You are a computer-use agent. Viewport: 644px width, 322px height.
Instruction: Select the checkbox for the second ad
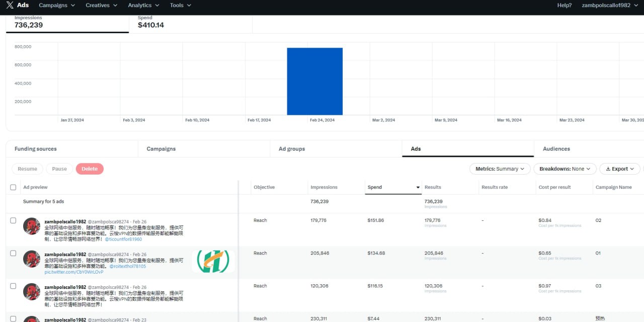point(13,253)
